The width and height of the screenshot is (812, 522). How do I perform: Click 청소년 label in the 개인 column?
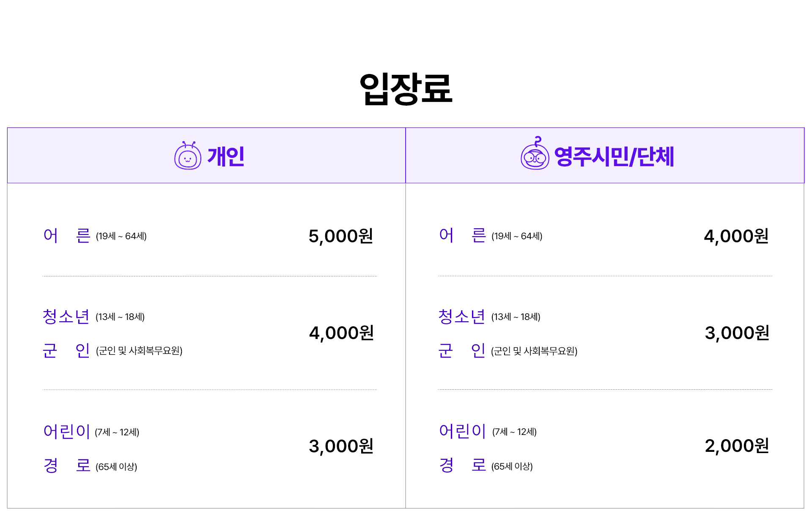point(66,317)
